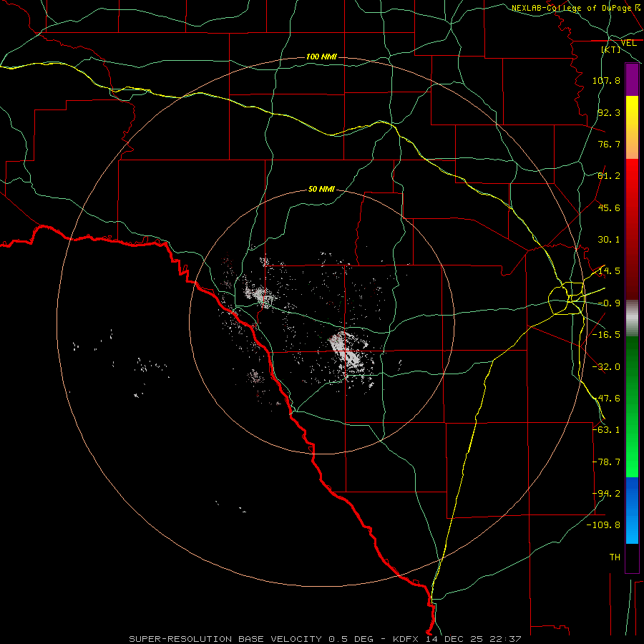Image resolution: width=644 pixels, height=644 pixels.
Task: Click the 92.3 velocity scale value
Action: pos(609,112)
